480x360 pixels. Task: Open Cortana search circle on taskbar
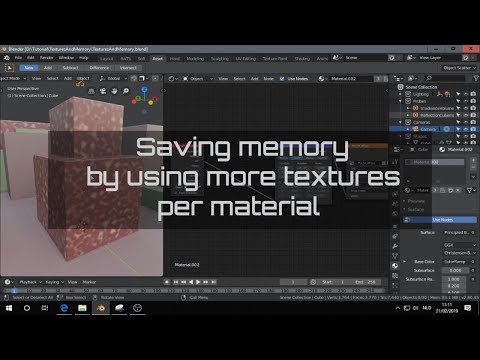click(27, 308)
